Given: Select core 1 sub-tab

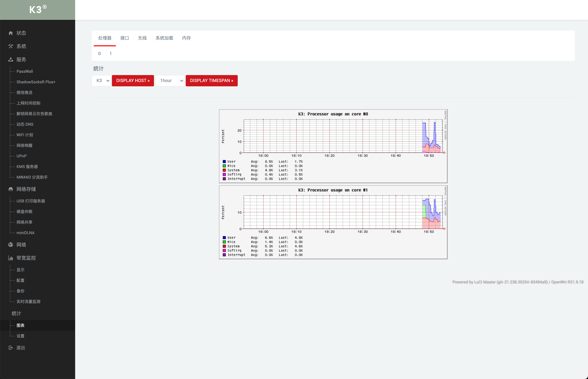Looking at the screenshot, I should tap(111, 54).
